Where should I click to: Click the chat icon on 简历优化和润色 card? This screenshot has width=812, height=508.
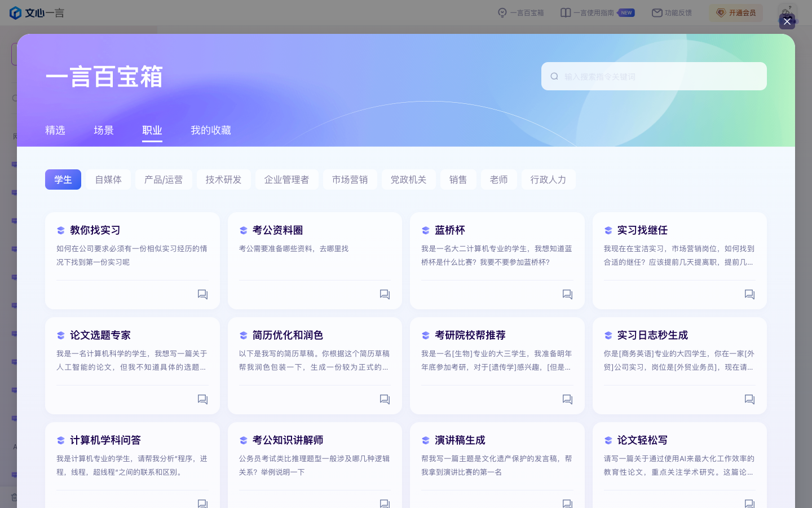(385, 399)
